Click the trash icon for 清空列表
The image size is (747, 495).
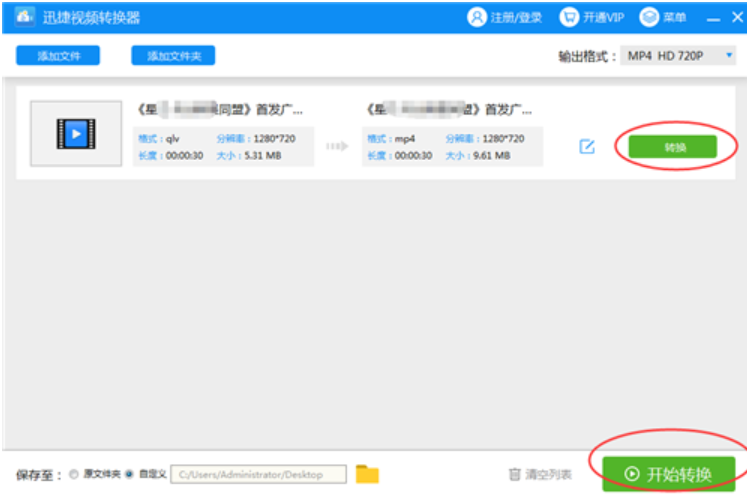coord(515,474)
